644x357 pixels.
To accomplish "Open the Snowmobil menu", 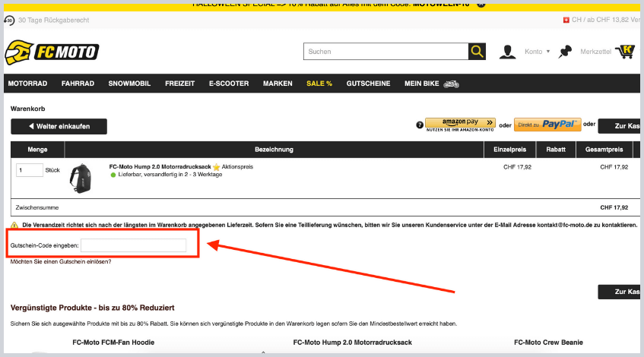I will pyautogui.click(x=129, y=84).
